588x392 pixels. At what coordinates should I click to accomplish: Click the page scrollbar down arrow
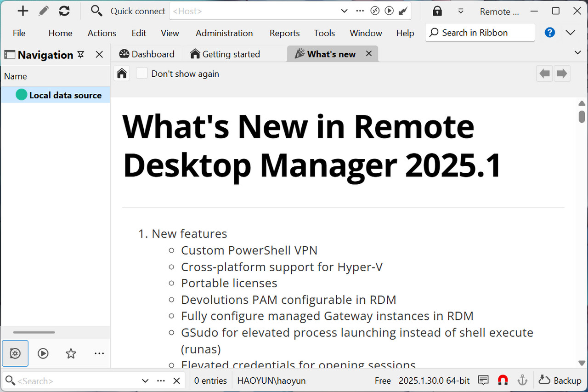click(x=582, y=363)
